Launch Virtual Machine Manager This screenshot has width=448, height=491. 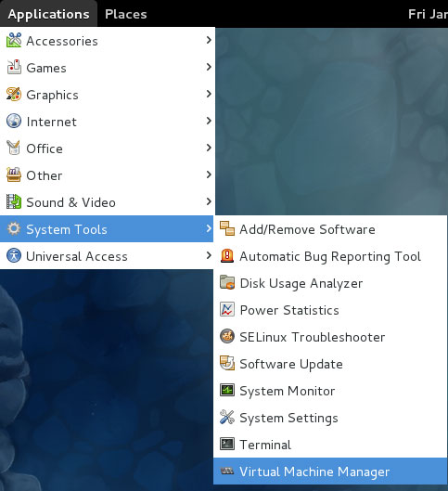(330, 472)
